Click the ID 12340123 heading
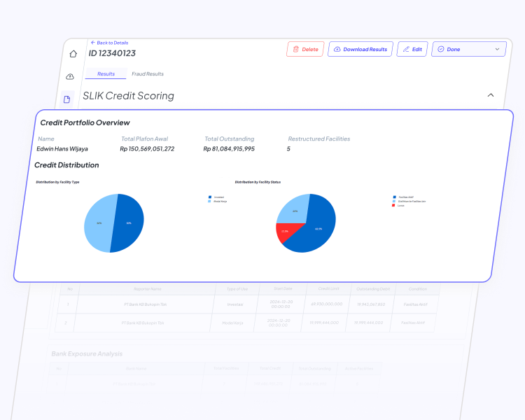Image resolution: width=525 pixels, height=420 pixels. 112,53
